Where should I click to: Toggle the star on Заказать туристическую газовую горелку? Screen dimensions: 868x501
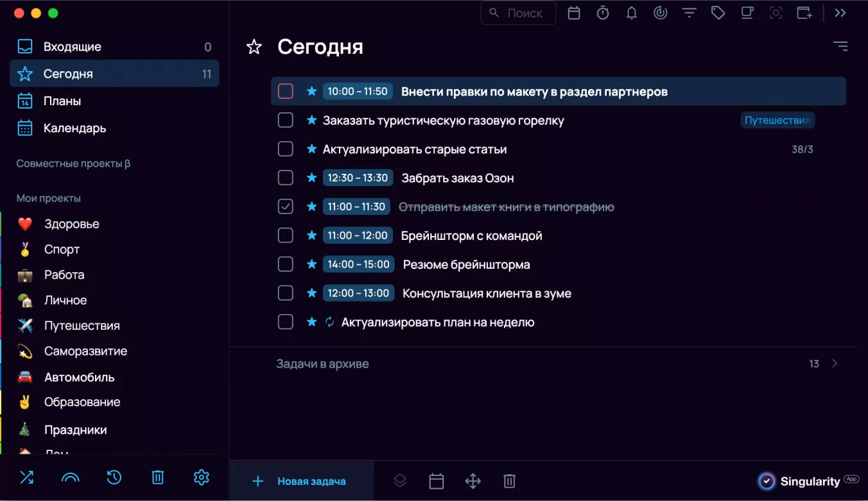click(312, 120)
